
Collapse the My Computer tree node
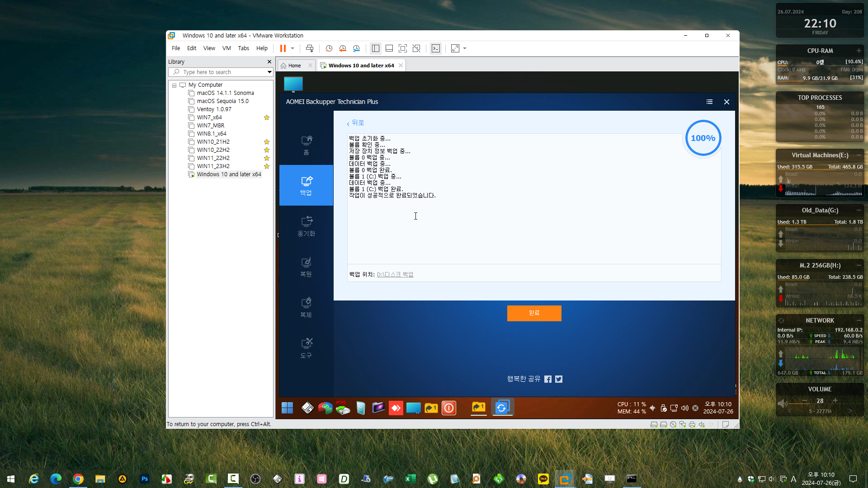tap(174, 85)
